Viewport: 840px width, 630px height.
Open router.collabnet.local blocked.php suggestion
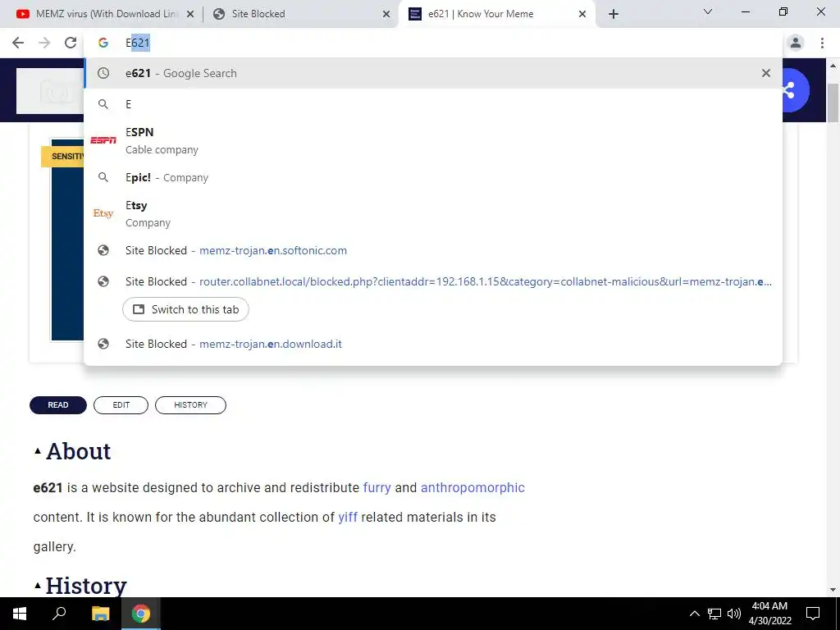tap(433, 281)
